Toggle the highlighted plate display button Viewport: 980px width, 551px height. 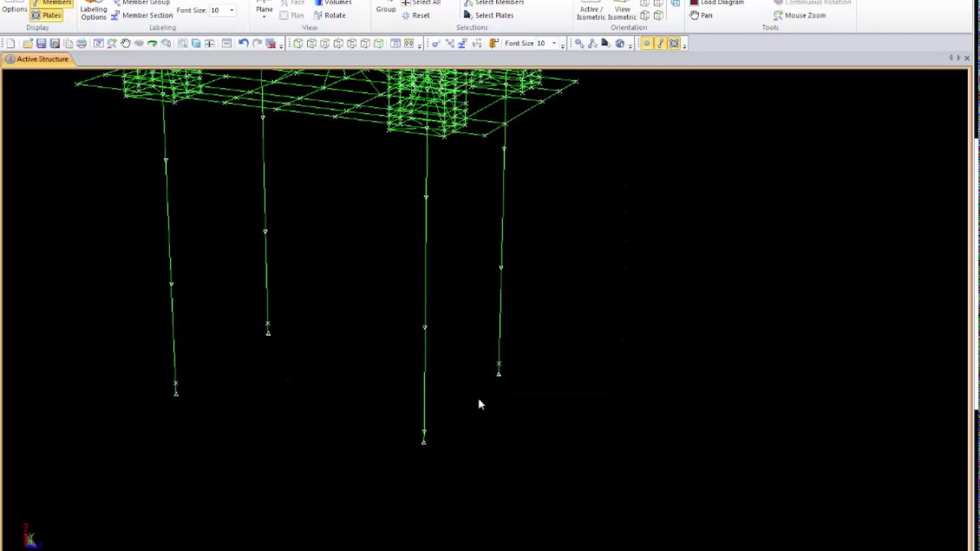pos(675,44)
